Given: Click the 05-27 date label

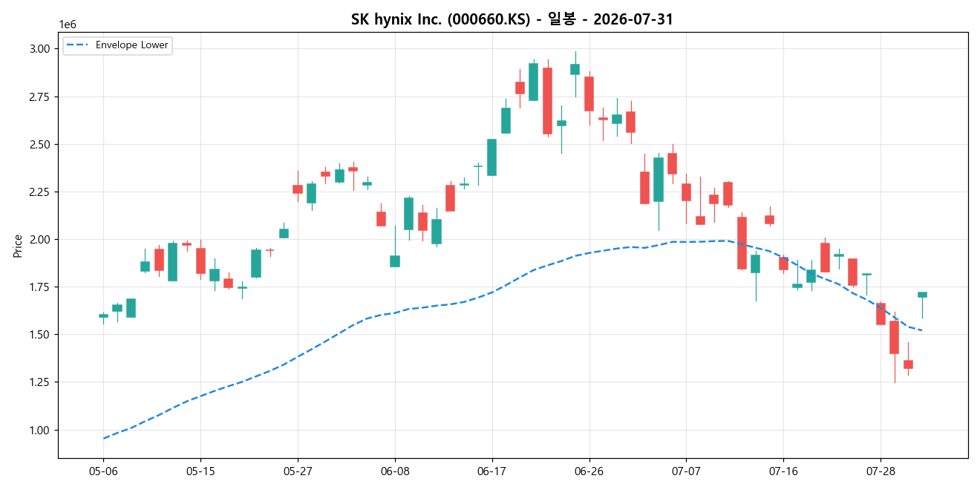Looking at the screenshot, I should coord(298,471).
